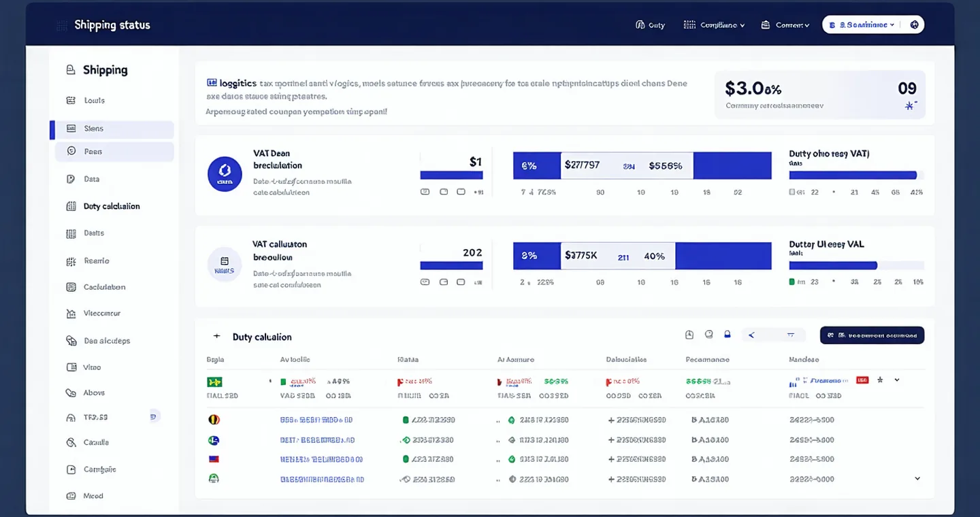Expand the first table row chevron
980x517 pixels.
(x=897, y=380)
